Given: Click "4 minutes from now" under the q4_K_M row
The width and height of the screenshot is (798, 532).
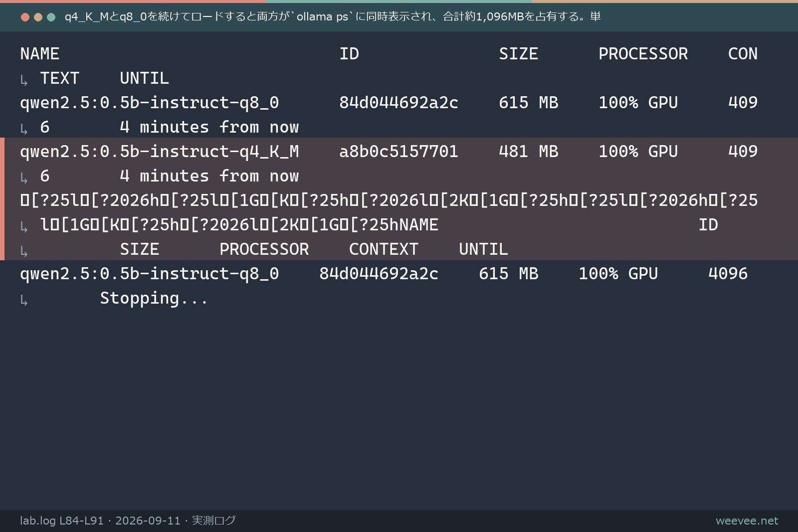Looking at the screenshot, I should coord(209,176).
